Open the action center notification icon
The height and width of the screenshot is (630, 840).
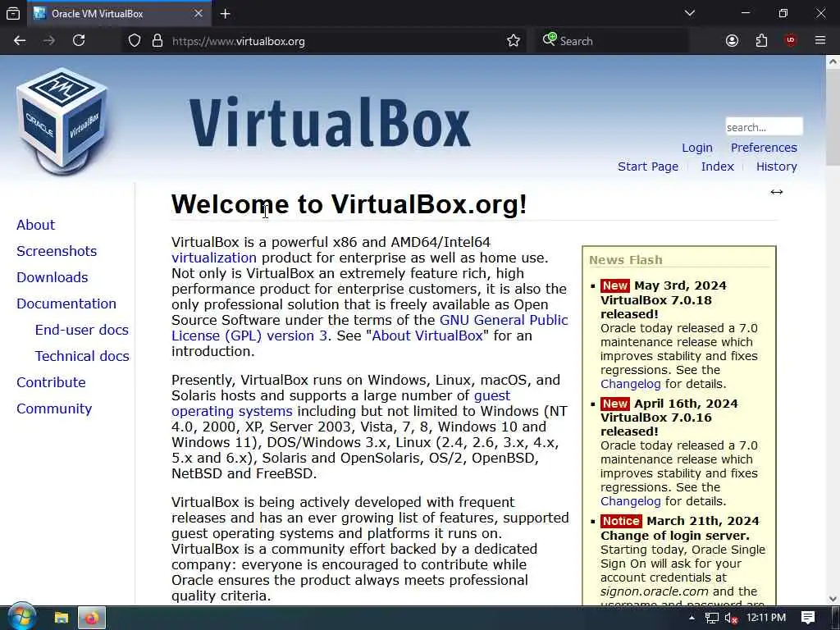coord(808,618)
